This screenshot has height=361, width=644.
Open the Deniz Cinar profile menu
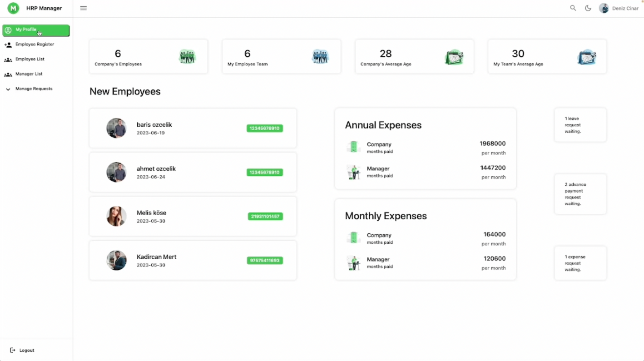(x=619, y=8)
